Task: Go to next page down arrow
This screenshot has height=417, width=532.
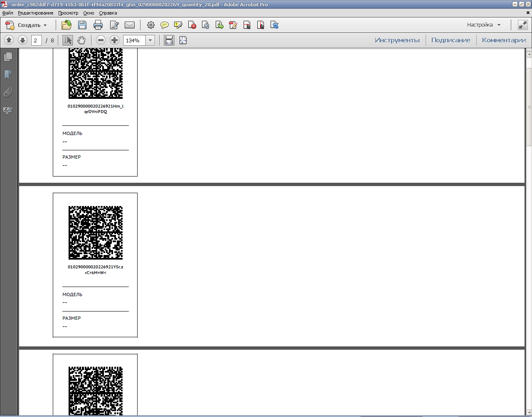Action: (x=23, y=40)
